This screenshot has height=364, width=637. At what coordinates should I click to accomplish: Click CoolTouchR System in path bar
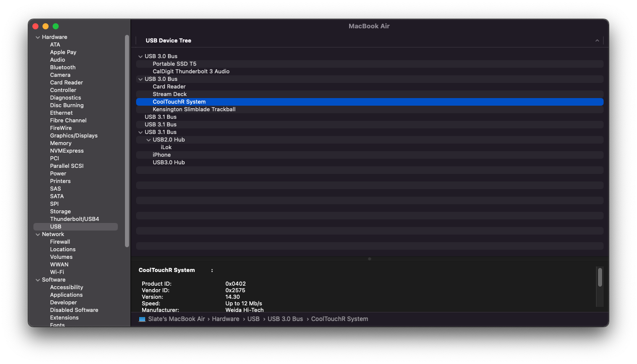coord(339,319)
